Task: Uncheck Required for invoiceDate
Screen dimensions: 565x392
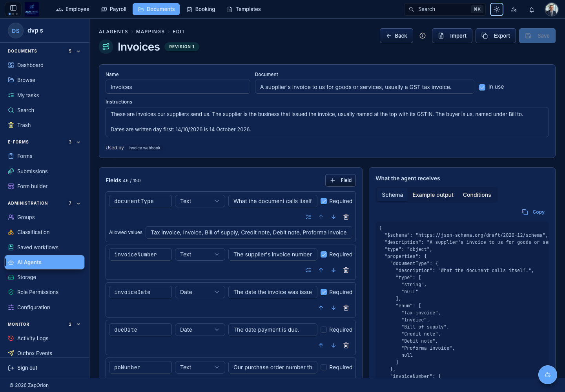Action: coord(324,292)
